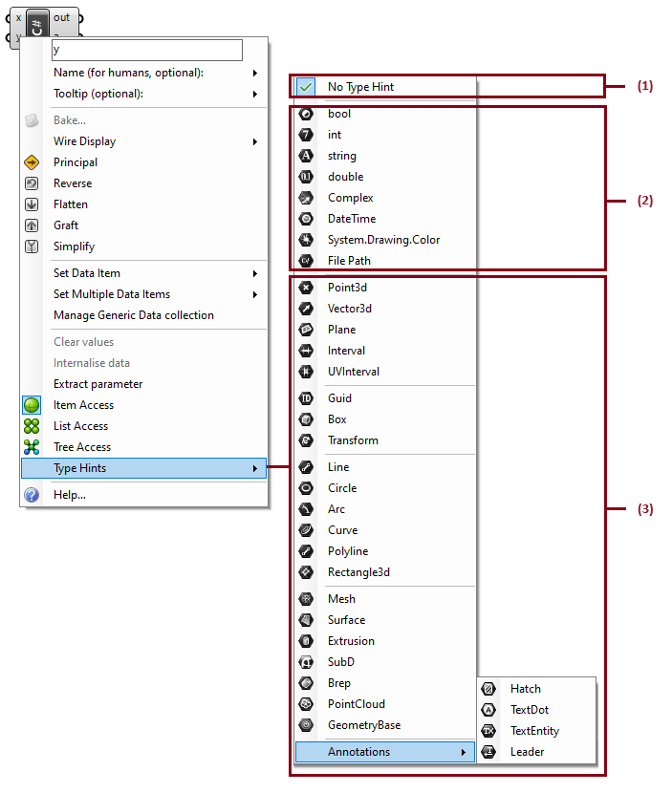This screenshot has width=672, height=793.
Task: Open the Annotations submenu arrow
Action: tap(463, 753)
